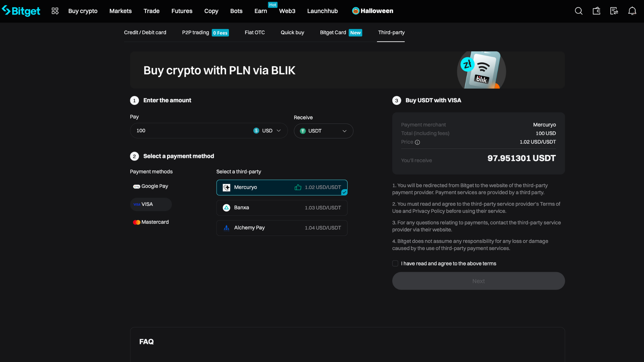Open the apps grid icon next to logo

coord(55,11)
